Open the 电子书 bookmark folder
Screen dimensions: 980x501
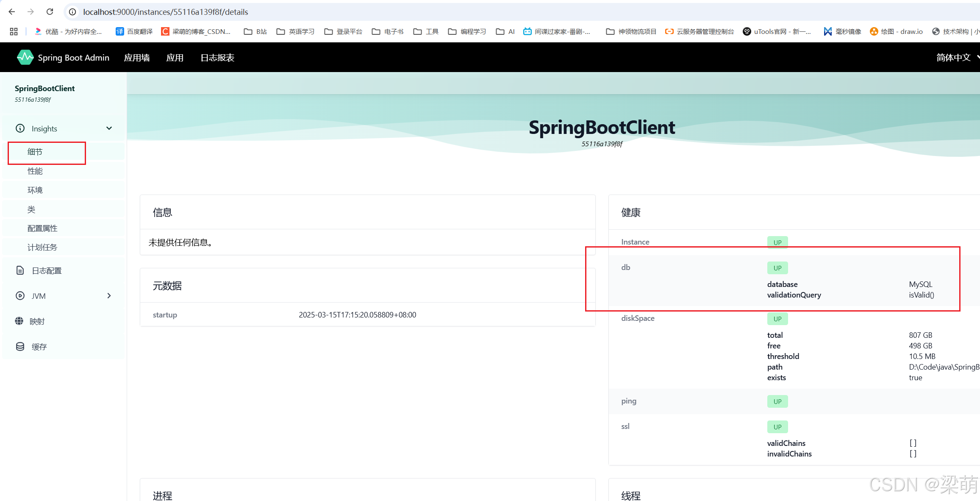(388, 31)
